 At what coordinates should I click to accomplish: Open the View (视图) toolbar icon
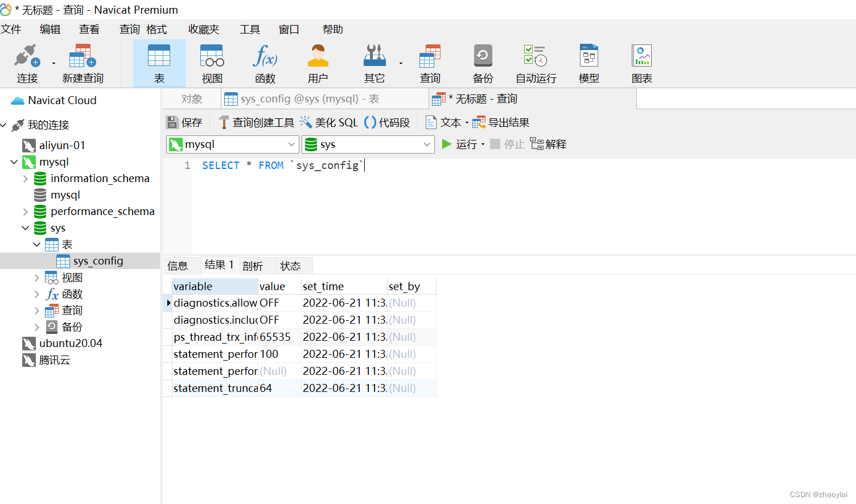(x=212, y=63)
